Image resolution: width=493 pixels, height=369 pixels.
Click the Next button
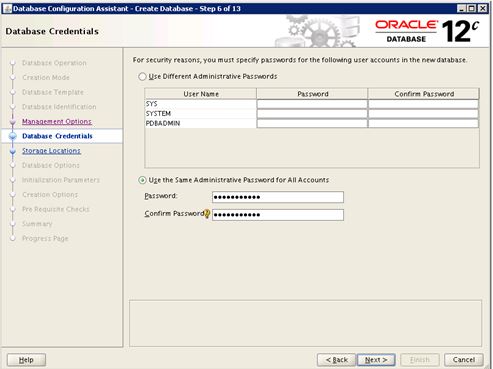tap(376, 360)
